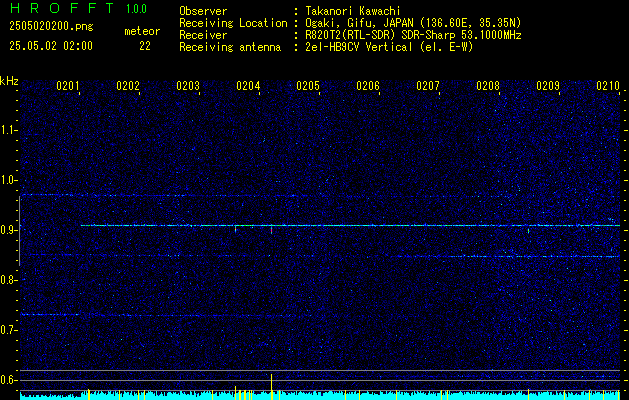The image size is (629, 400).
Task: Click the filename 2505020200.png
Action: [51, 26]
